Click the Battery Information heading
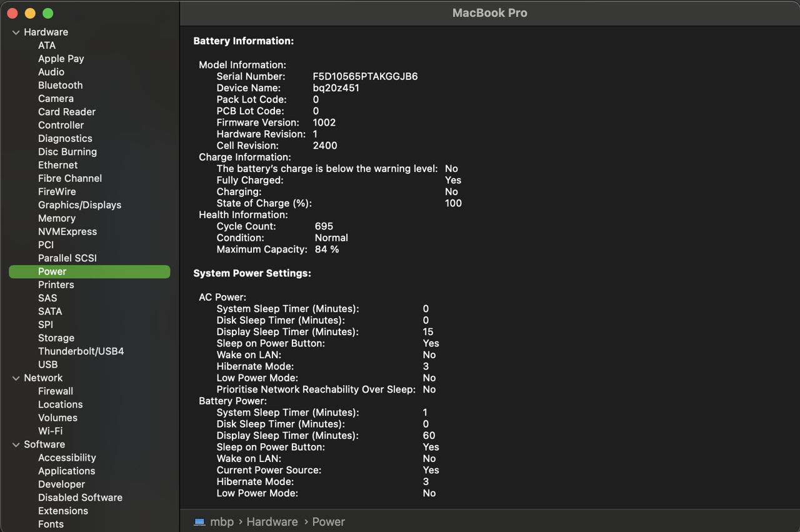The height and width of the screenshot is (532, 800). click(243, 41)
